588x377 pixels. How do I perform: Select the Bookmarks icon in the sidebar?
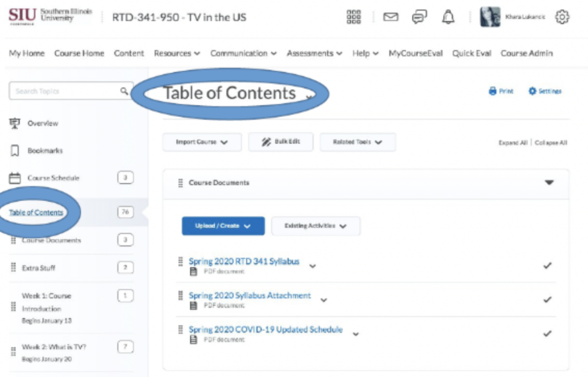tap(15, 151)
